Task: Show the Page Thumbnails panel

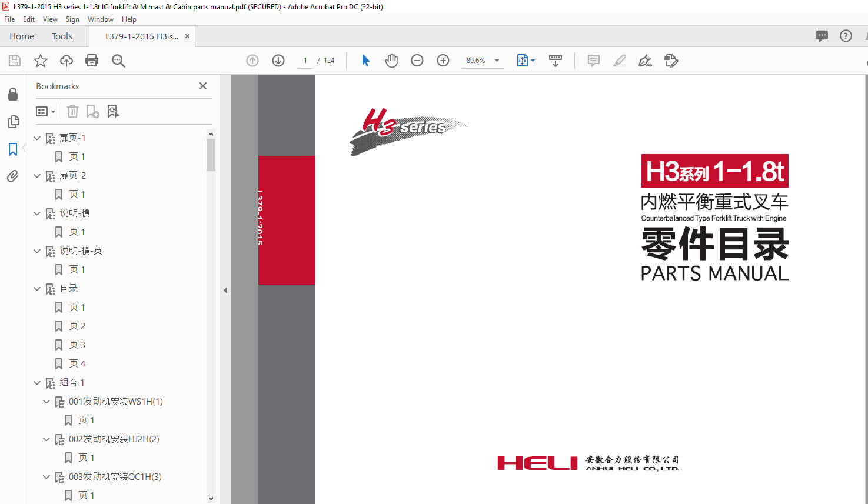Action: [13, 122]
